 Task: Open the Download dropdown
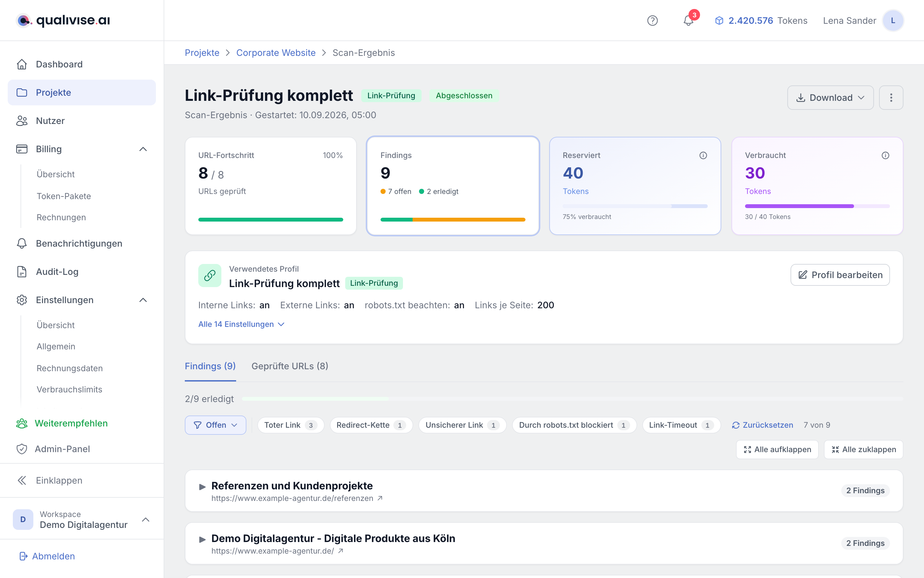[830, 98]
